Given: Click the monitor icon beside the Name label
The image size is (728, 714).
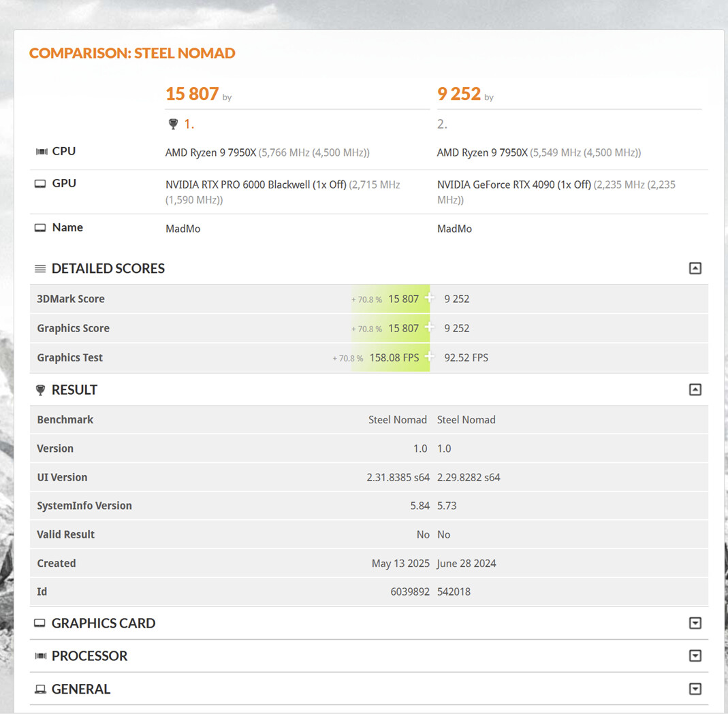Looking at the screenshot, I should (x=40, y=228).
